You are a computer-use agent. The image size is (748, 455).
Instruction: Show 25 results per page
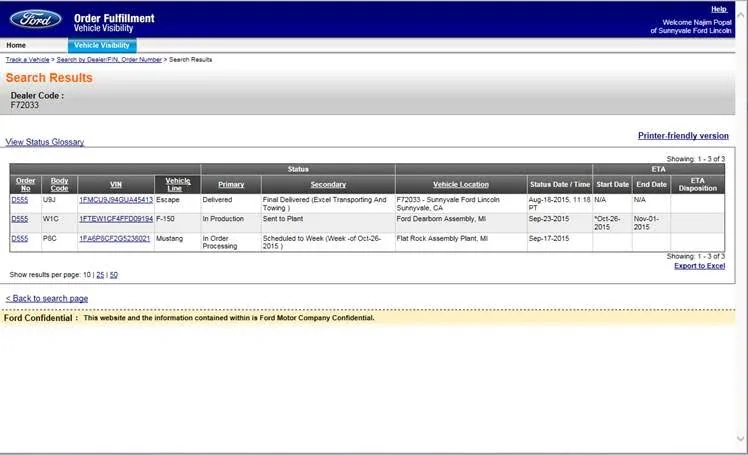tap(100, 275)
